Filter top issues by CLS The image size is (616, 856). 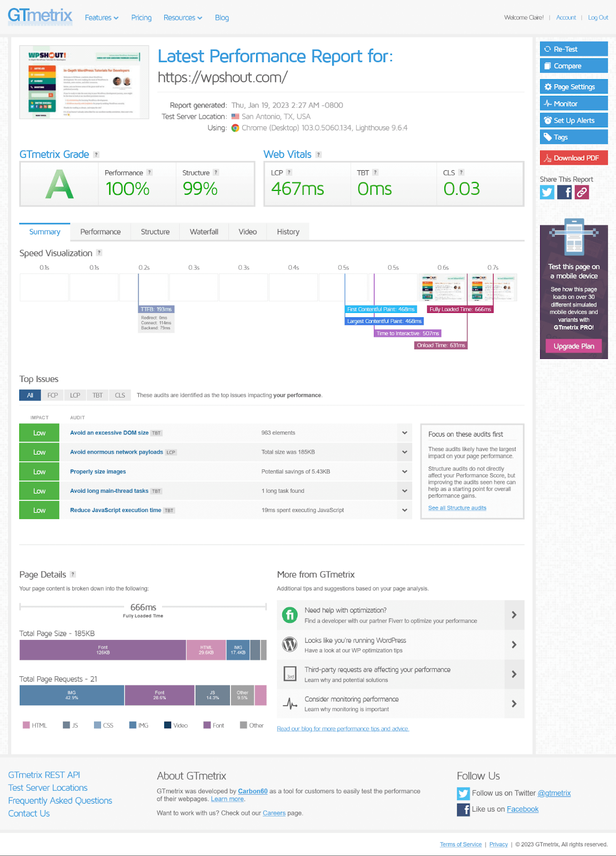coord(120,395)
